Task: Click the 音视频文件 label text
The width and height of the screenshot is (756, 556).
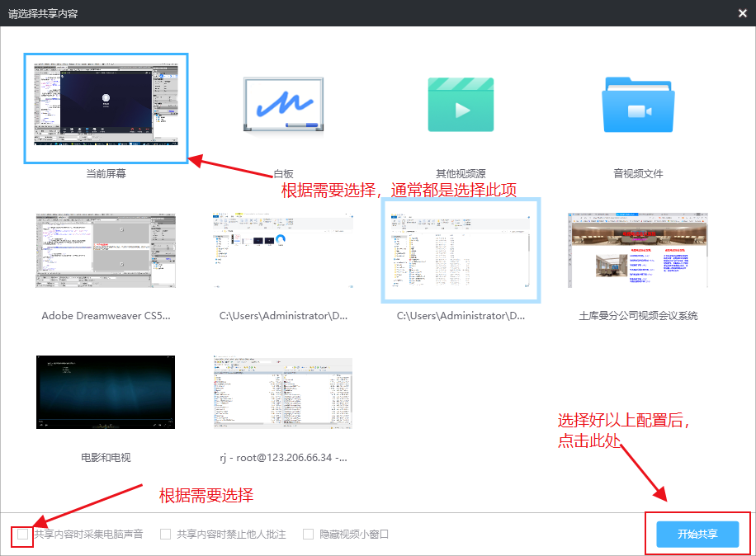Action: tap(638, 174)
